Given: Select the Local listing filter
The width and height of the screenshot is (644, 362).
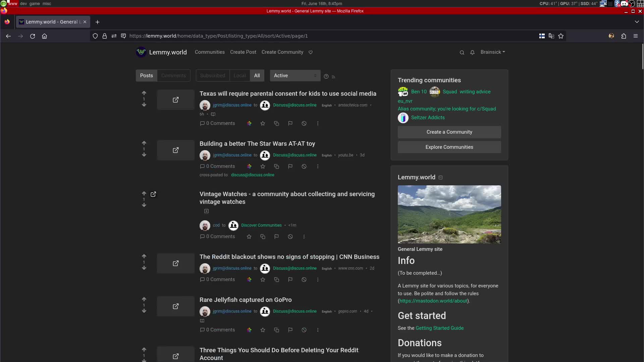Looking at the screenshot, I should click(x=239, y=76).
